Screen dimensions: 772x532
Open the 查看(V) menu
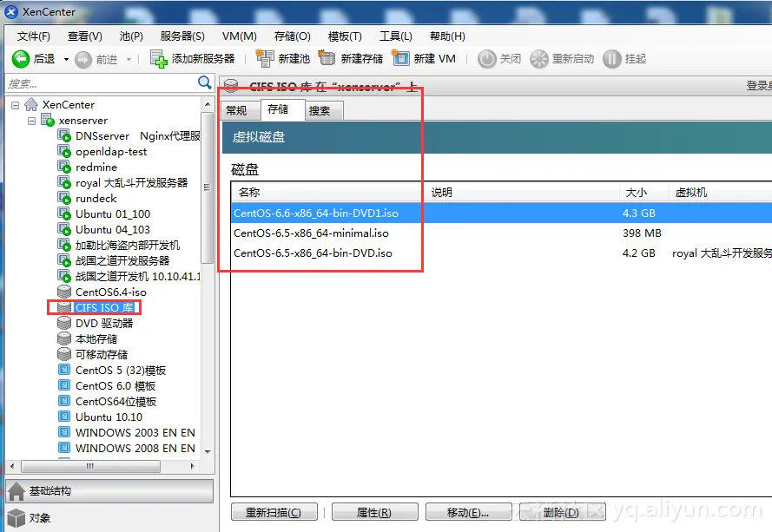click(85, 36)
